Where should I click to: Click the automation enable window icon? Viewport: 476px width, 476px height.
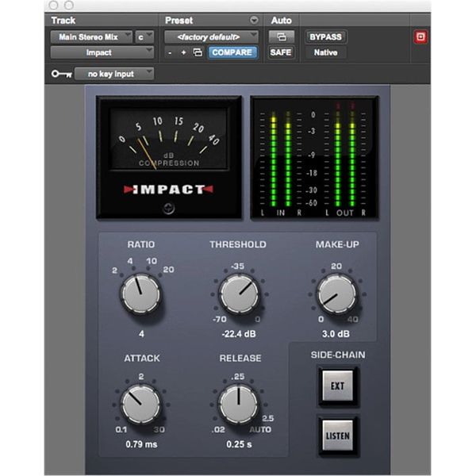[282, 37]
